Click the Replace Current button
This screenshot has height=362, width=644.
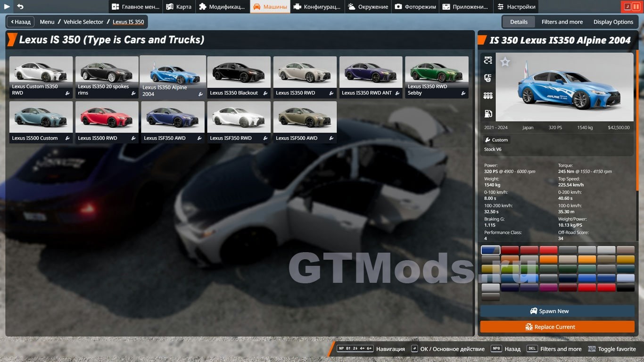tap(557, 327)
